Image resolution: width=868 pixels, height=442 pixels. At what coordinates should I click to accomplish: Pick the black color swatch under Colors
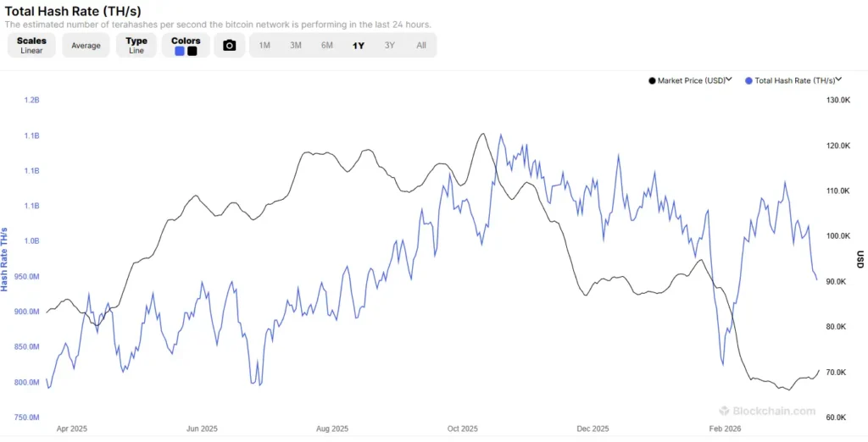192,51
